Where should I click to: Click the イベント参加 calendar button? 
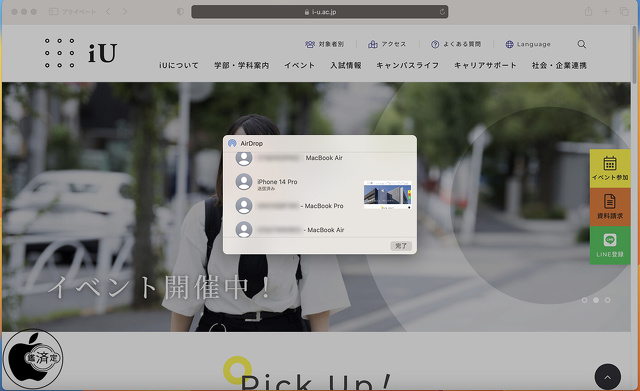(610, 168)
